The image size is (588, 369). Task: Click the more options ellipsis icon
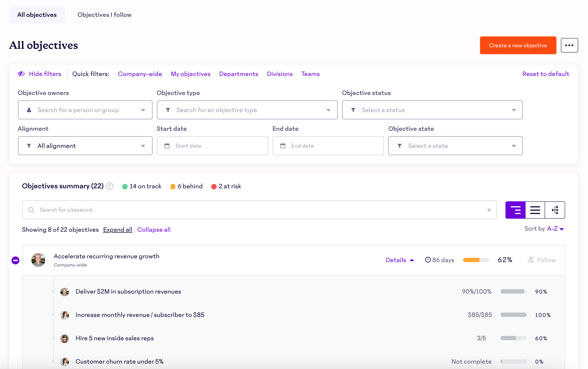tap(569, 46)
